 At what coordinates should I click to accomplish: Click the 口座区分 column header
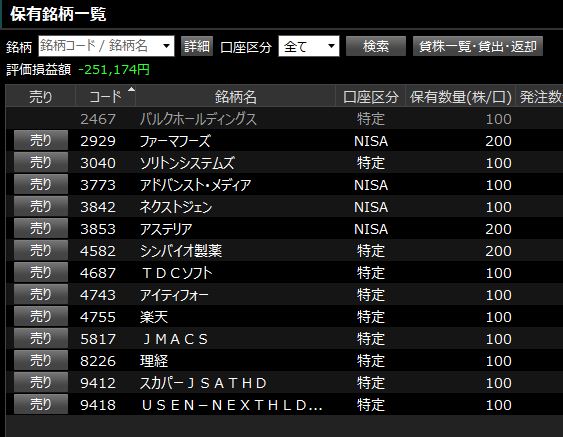coord(371,96)
